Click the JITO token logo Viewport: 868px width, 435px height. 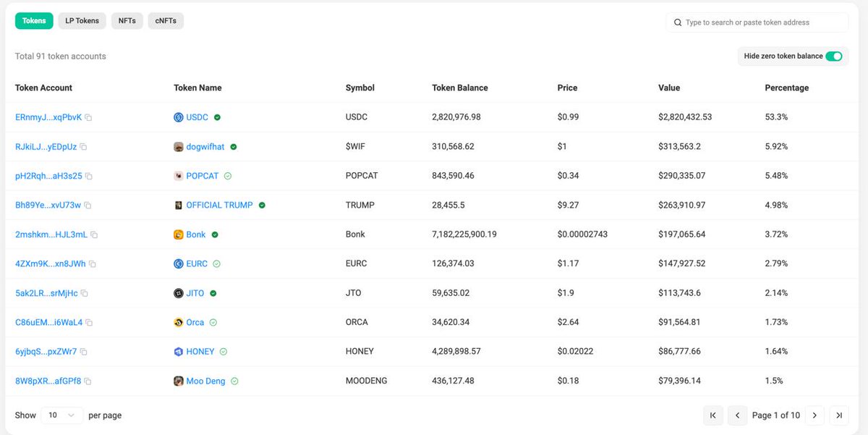point(179,293)
